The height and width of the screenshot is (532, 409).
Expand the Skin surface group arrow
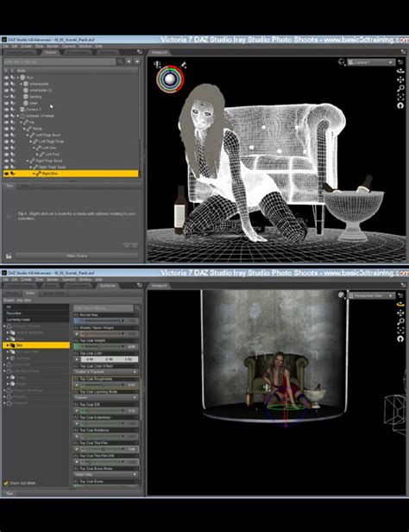pyautogui.click(x=7, y=345)
